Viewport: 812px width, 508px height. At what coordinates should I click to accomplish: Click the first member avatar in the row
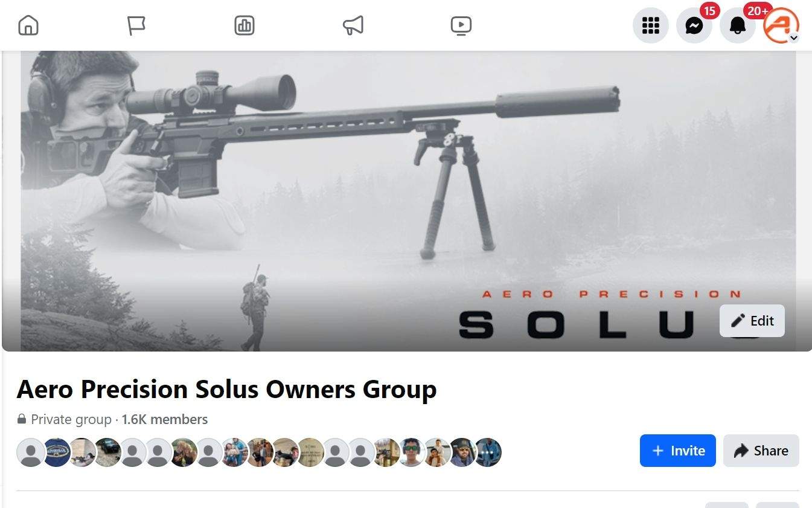pyautogui.click(x=31, y=452)
